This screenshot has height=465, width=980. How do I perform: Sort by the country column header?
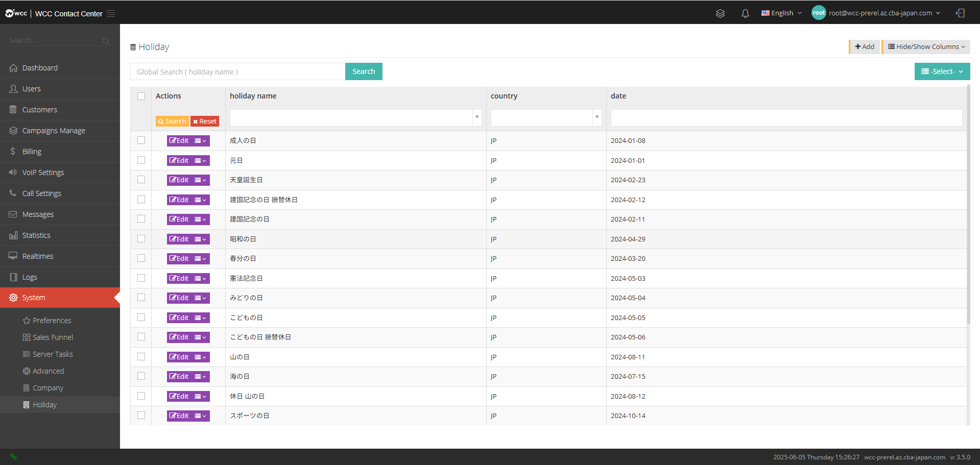(504, 96)
